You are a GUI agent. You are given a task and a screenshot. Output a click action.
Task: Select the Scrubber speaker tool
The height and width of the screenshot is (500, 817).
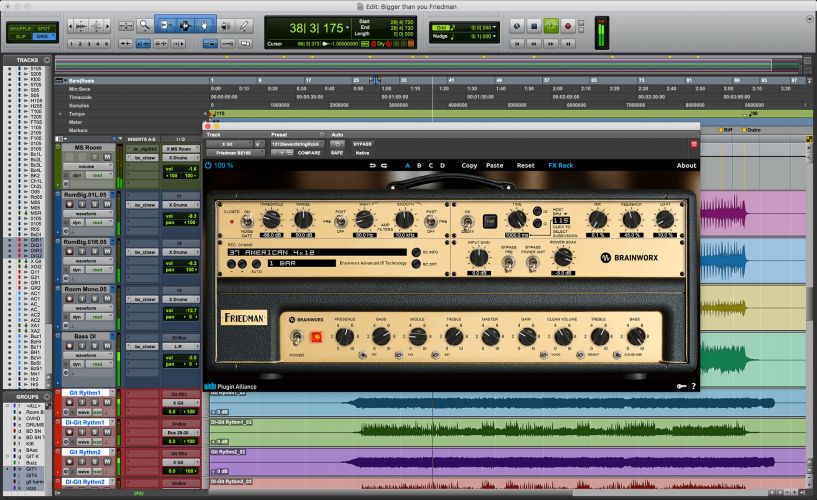pos(226,25)
